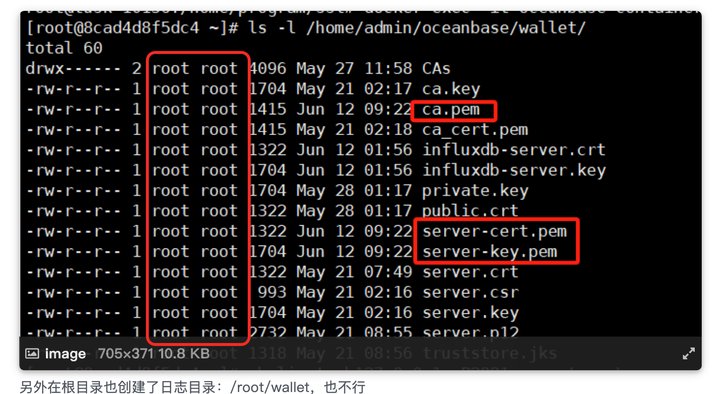Click the private.key file entry
This screenshot has height=394, width=720.
[475, 191]
